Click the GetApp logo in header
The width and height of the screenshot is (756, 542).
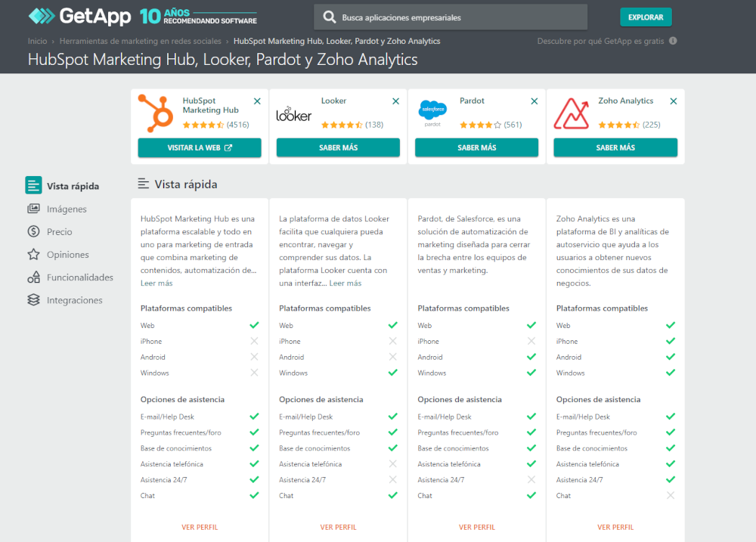(79, 17)
